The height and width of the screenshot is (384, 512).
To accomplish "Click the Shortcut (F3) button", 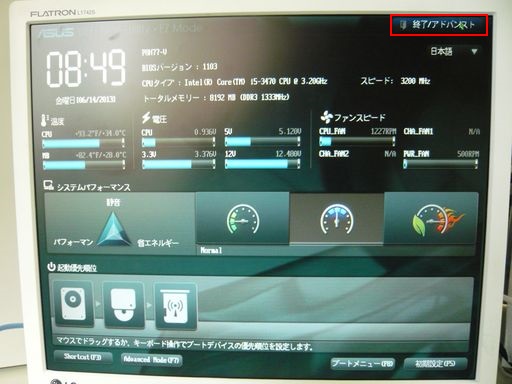I will click(83, 357).
